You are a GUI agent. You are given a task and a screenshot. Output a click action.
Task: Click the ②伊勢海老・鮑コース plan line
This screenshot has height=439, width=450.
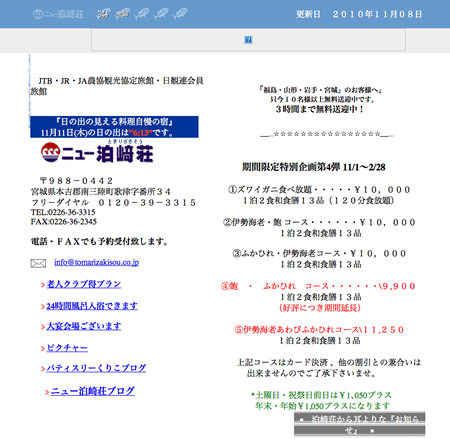click(x=319, y=222)
